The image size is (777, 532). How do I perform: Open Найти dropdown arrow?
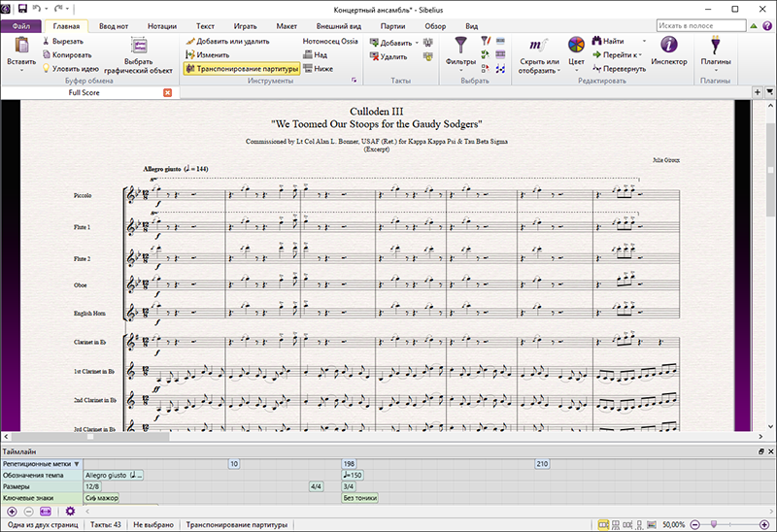click(x=644, y=41)
